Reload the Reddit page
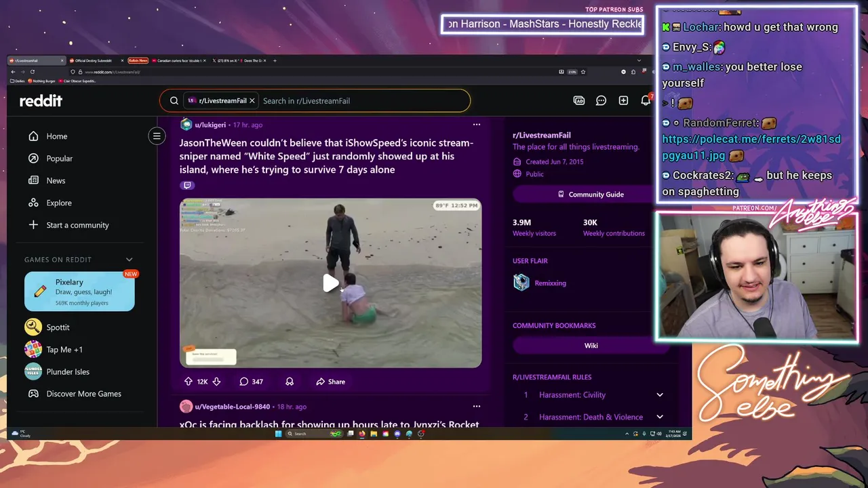 tap(32, 72)
